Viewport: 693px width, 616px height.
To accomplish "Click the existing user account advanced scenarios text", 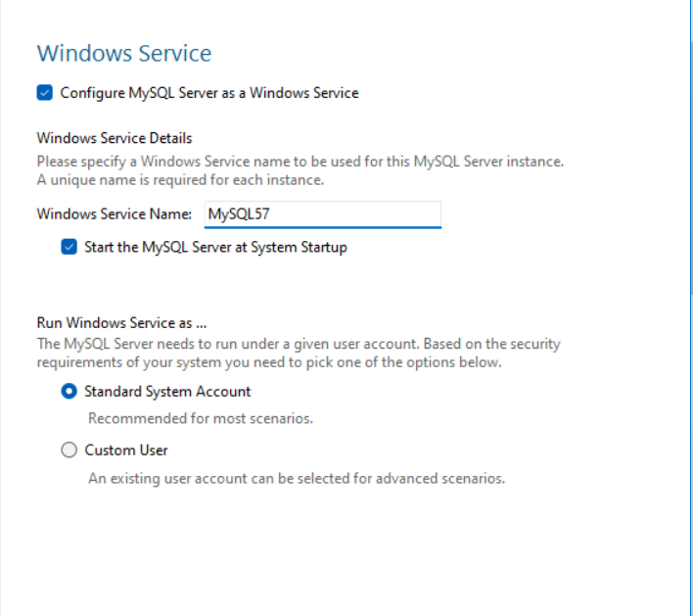I will click(x=297, y=479).
